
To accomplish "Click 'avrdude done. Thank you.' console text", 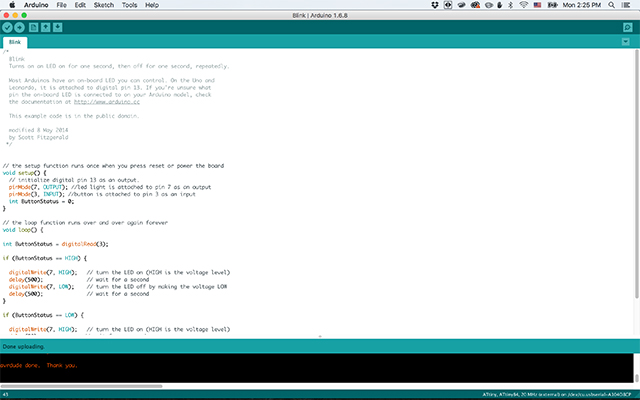I will [x=39, y=365].
